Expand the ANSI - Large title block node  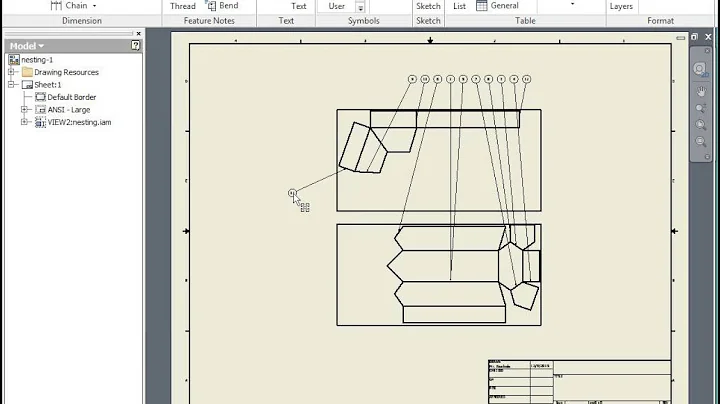click(24, 109)
